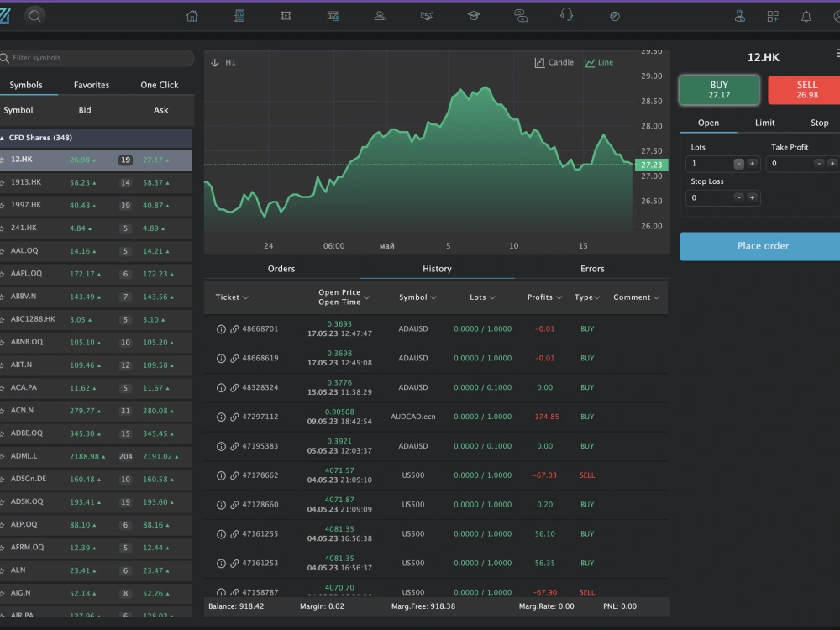Open the news page icon next to Home
Viewport: 840px width, 630px height.
(239, 16)
